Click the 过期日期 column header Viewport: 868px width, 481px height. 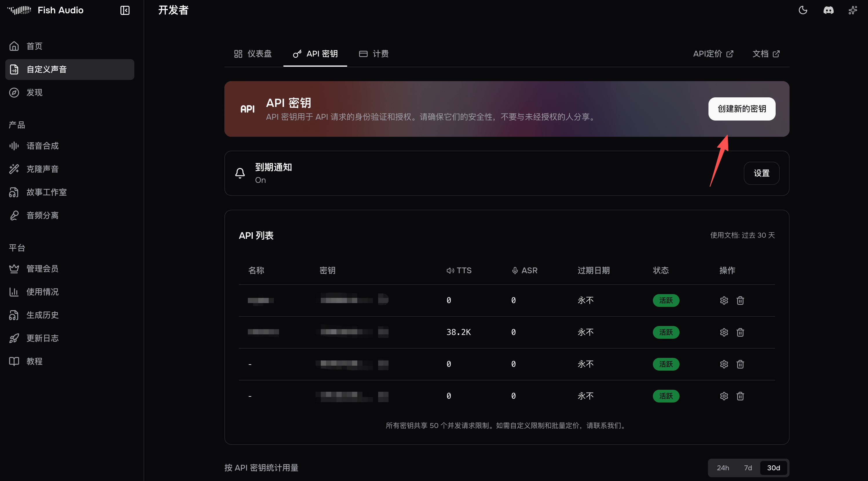[x=593, y=271]
